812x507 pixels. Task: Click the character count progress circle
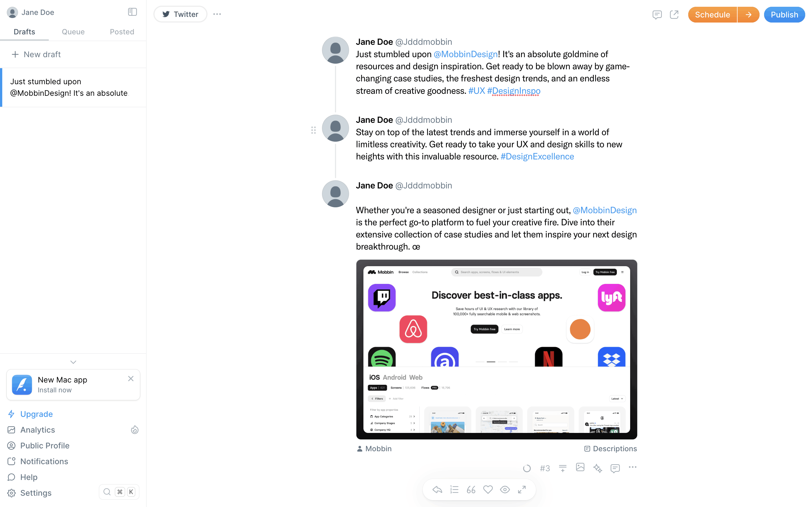[x=527, y=468]
